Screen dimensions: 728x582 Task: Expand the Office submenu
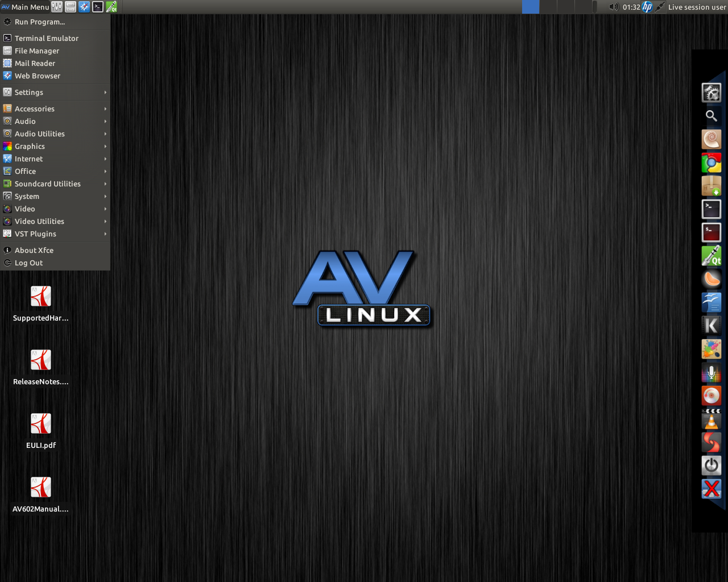pos(55,171)
